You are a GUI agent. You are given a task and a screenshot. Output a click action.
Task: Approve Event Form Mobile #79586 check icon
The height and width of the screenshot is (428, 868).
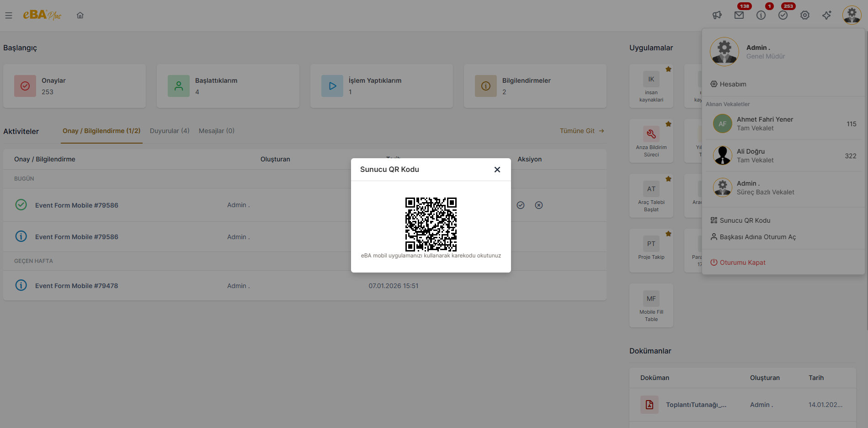[521, 205]
